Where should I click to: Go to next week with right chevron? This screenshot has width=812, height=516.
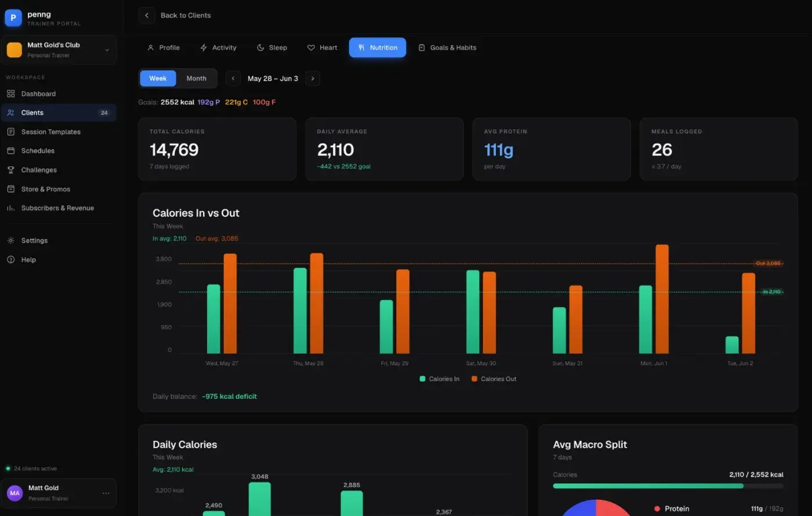point(313,78)
